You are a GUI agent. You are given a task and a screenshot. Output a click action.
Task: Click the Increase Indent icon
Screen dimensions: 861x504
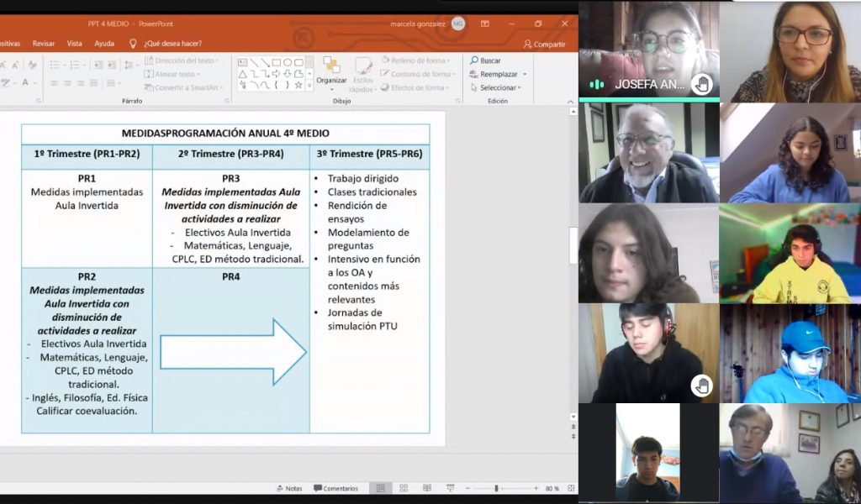[x=112, y=65]
